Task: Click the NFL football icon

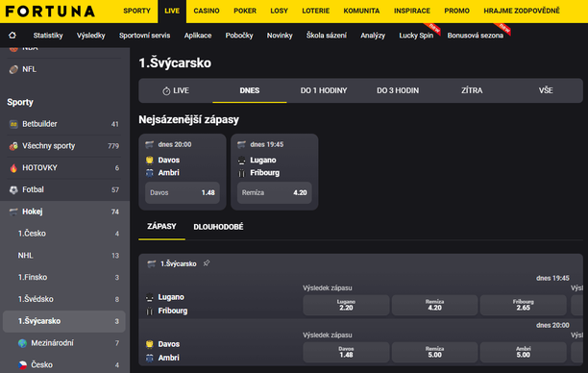Action: click(13, 69)
